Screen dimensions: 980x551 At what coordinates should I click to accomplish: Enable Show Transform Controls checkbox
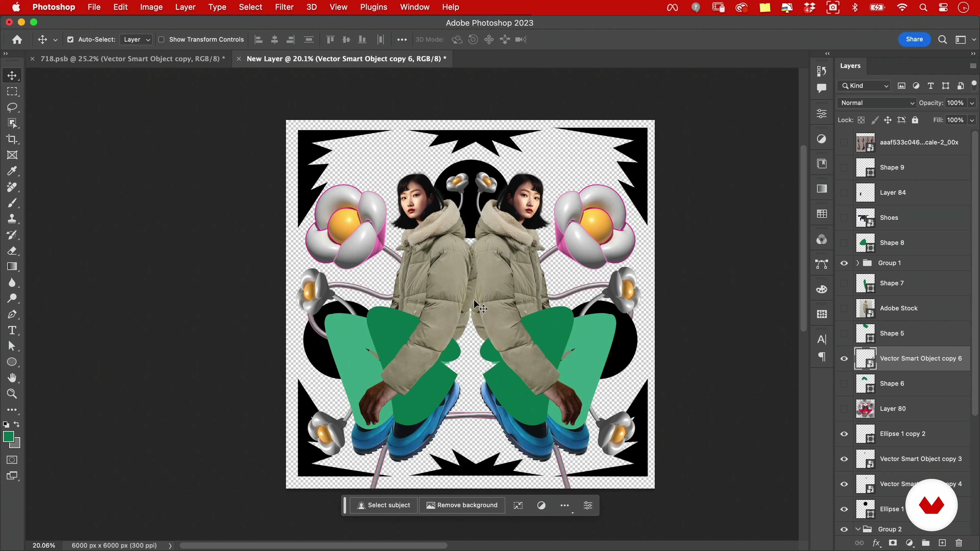(161, 40)
